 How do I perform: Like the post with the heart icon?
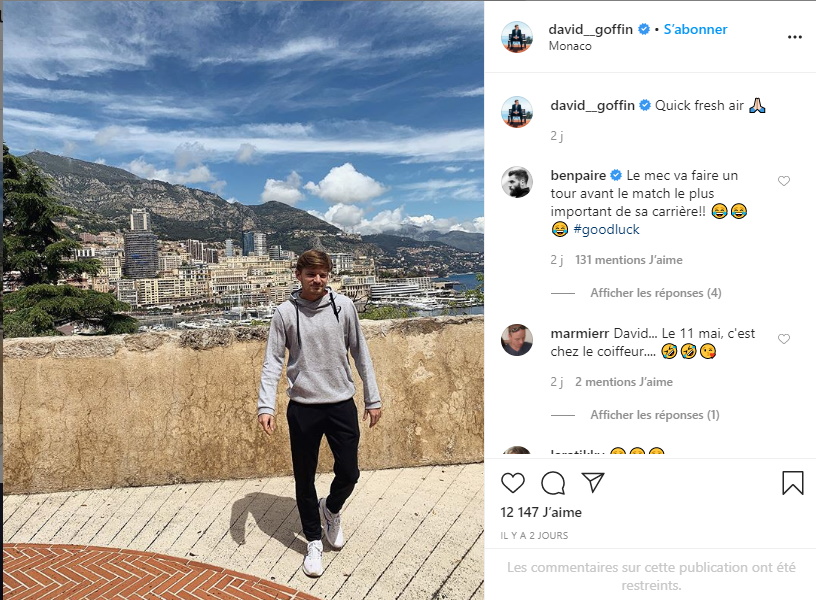[513, 483]
